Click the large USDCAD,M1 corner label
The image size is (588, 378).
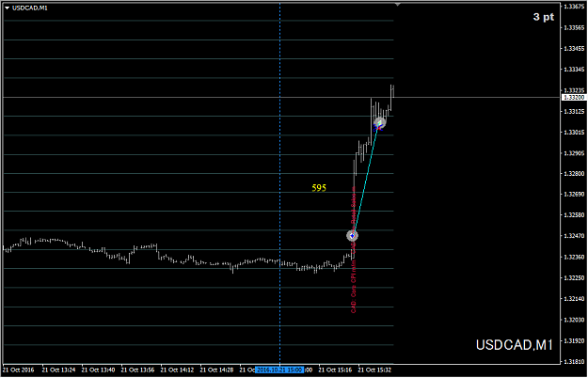[x=514, y=345]
